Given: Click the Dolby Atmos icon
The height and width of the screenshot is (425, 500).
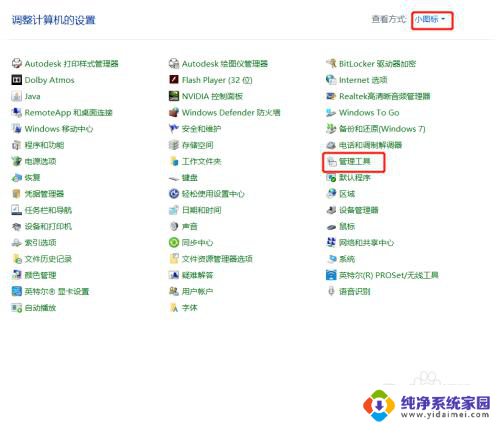Looking at the screenshot, I should (17, 80).
